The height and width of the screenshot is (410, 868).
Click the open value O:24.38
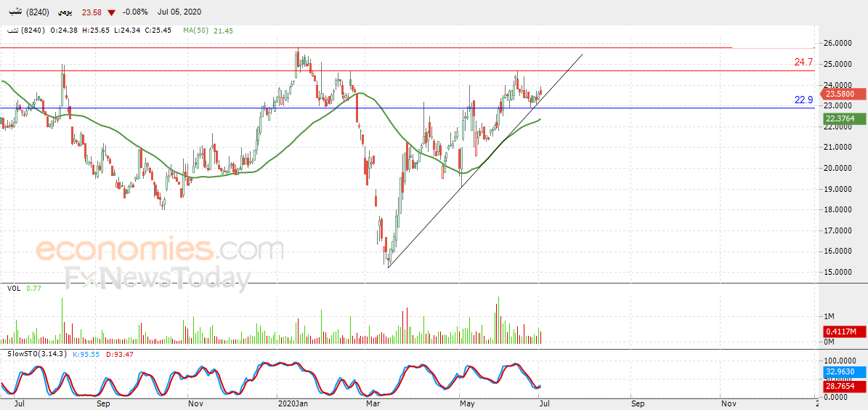coord(63,31)
